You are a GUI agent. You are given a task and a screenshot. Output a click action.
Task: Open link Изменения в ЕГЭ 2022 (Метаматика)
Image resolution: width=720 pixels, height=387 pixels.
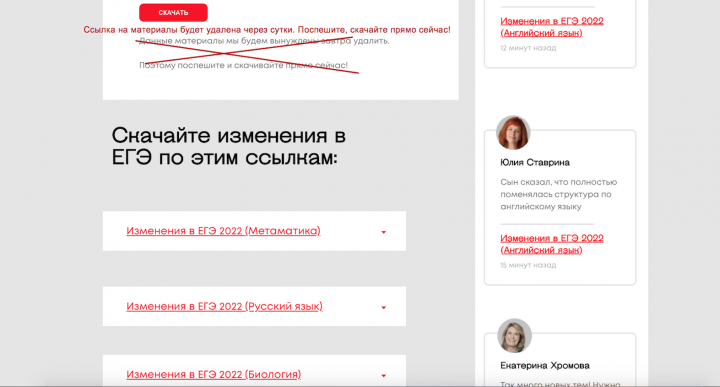point(223,230)
